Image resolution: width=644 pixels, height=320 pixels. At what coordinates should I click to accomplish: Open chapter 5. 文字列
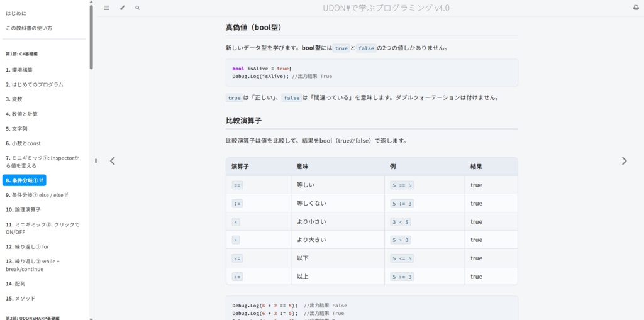(x=16, y=129)
